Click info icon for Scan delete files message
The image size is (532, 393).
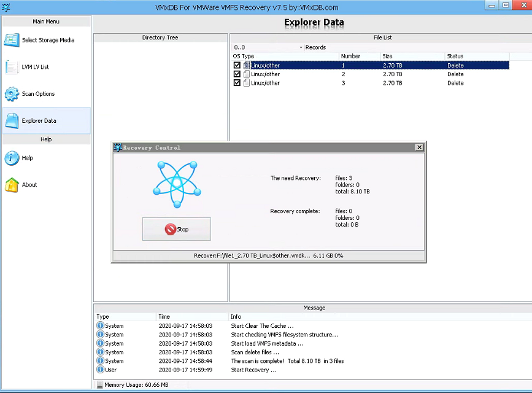click(100, 352)
